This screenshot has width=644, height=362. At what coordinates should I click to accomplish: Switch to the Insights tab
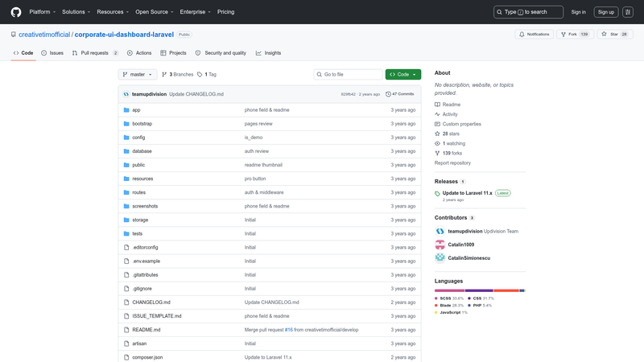coord(268,53)
